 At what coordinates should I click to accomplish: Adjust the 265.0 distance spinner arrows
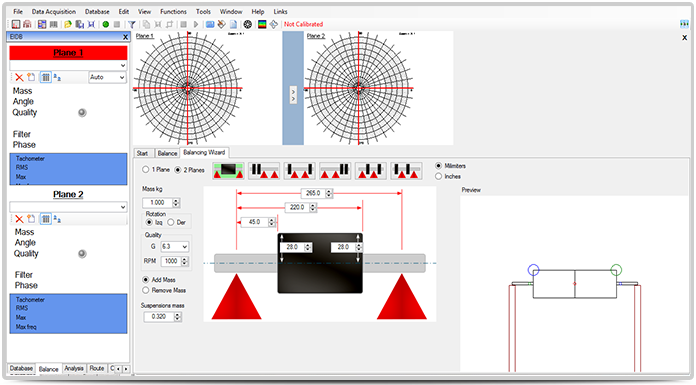coord(329,193)
